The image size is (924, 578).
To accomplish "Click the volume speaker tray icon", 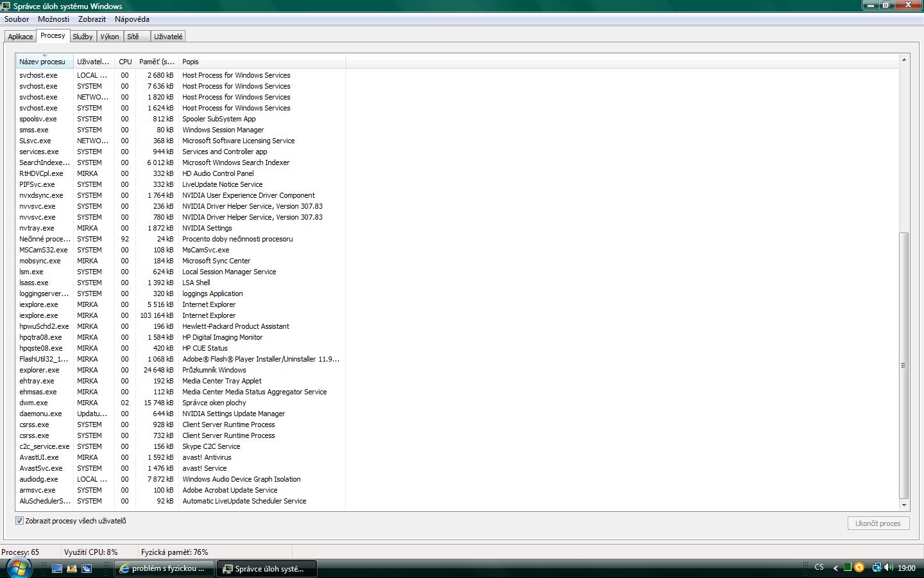I will point(889,568).
